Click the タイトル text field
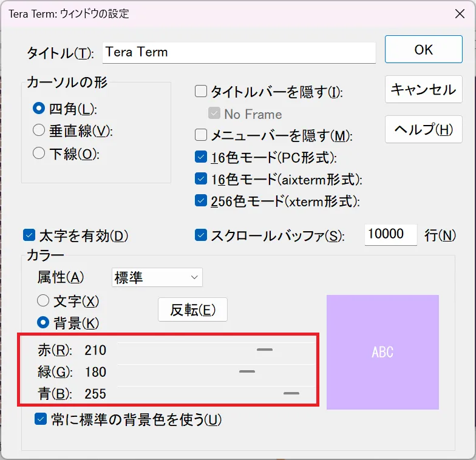 click(239, 52)
